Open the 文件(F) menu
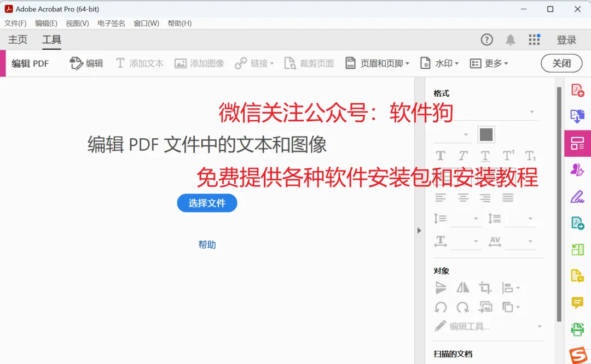591x364 pixels. [15, 24]
